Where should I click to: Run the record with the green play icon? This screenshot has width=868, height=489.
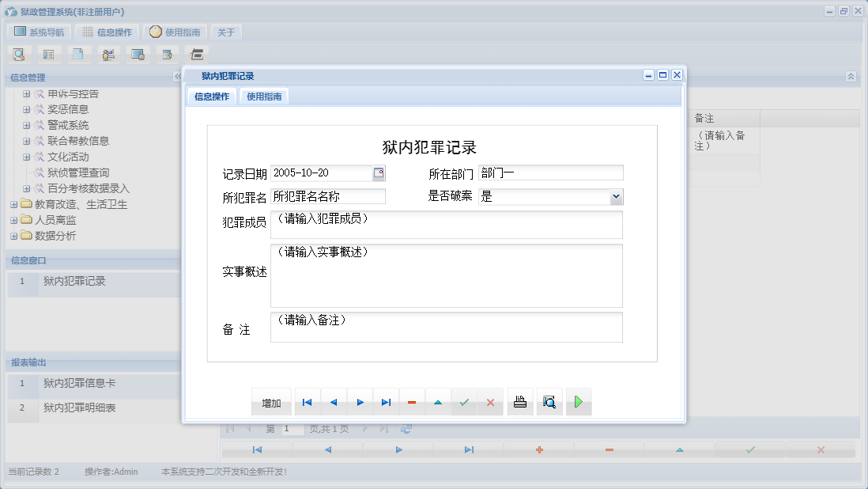tap(578, 402)
